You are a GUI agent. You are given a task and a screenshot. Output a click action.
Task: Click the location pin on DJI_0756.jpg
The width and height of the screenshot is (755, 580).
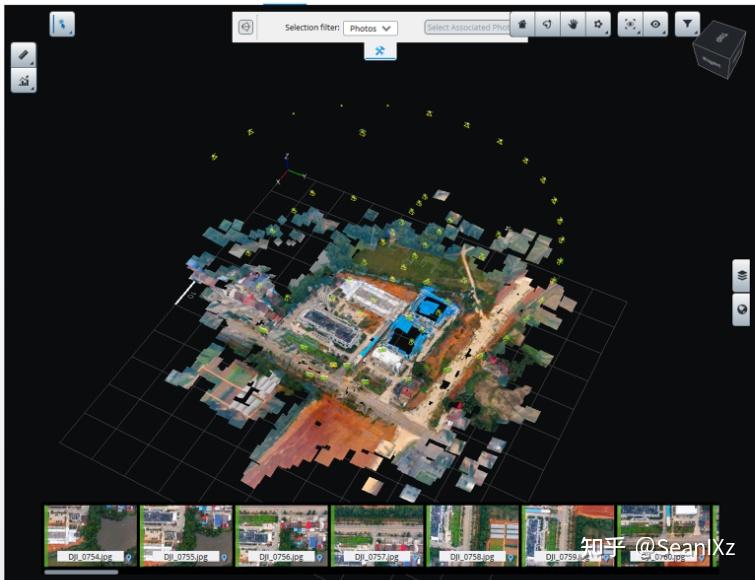point(320,557)
